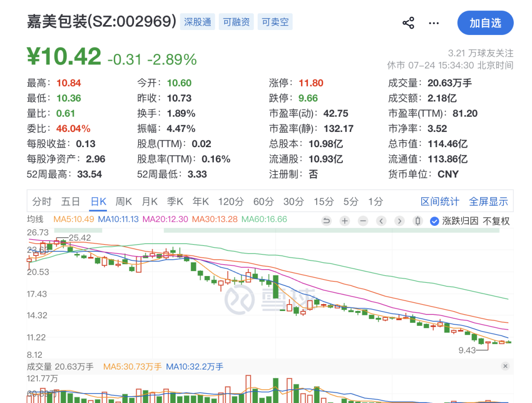Click the MA30:13.28 indicator label
Image resolution: width=532 pixels, height=403 pixels.
(x=215, y=219)
